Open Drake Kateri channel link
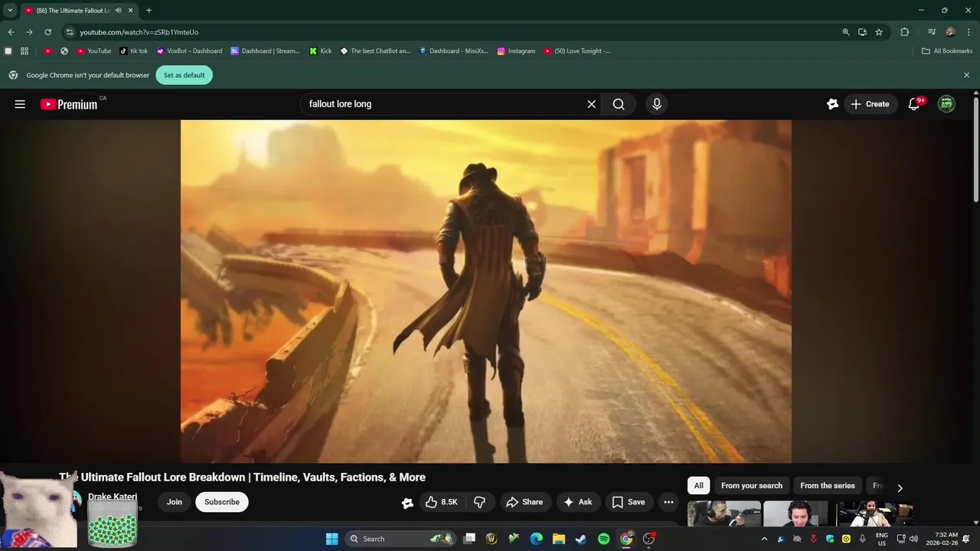 pyautogui.click(x=113, y=497)
